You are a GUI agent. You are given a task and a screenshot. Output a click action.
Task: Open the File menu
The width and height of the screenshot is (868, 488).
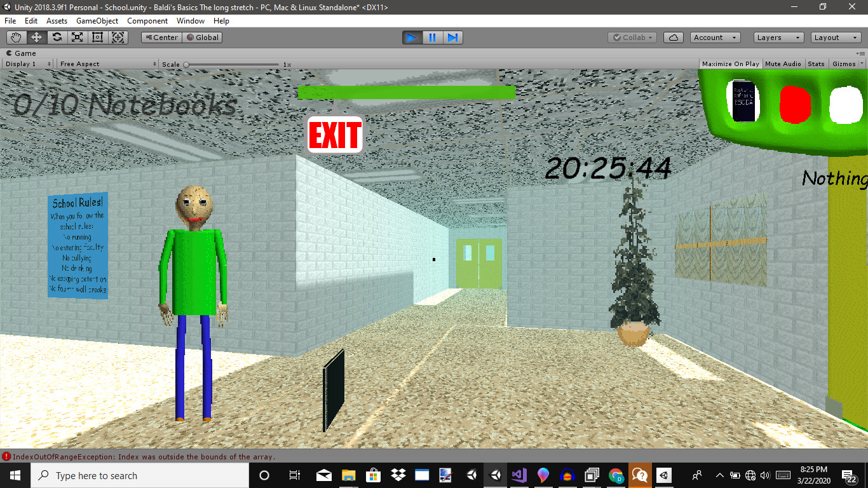coord(10,21)
